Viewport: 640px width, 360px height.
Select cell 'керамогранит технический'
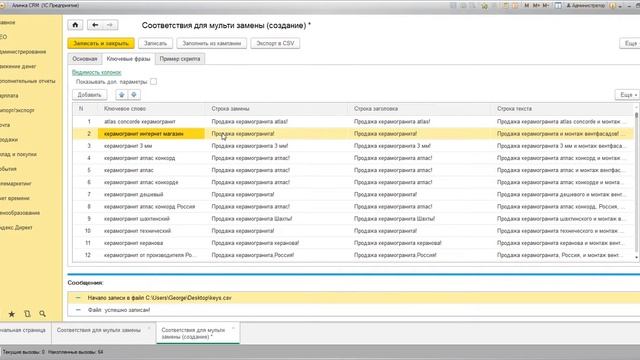(151, 231)
